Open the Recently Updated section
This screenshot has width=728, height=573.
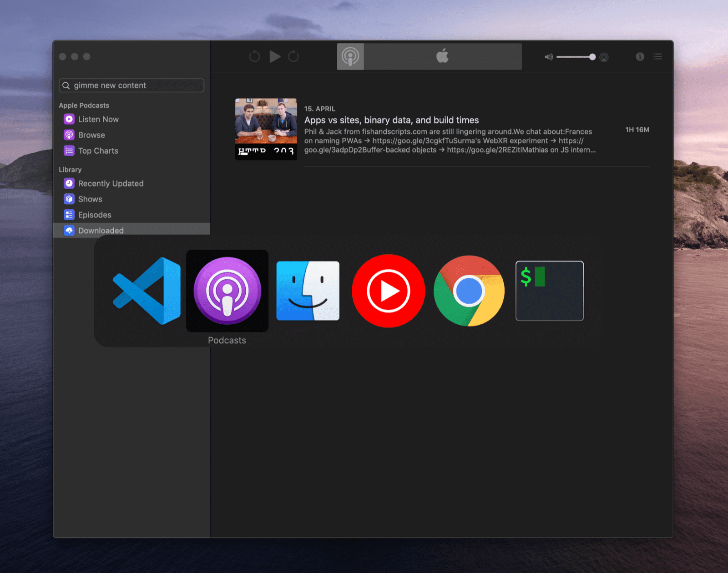[111, 183]
